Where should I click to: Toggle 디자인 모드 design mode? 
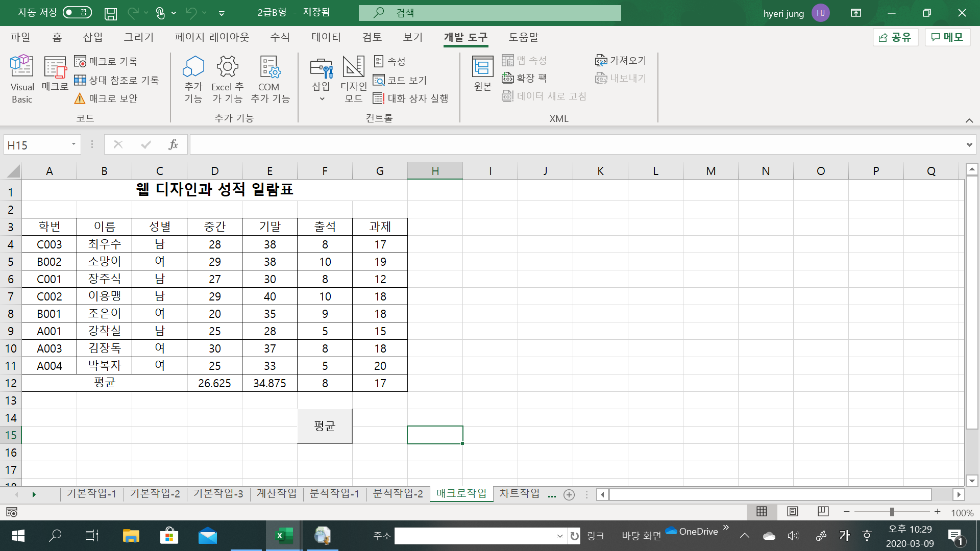coord(353,79)
